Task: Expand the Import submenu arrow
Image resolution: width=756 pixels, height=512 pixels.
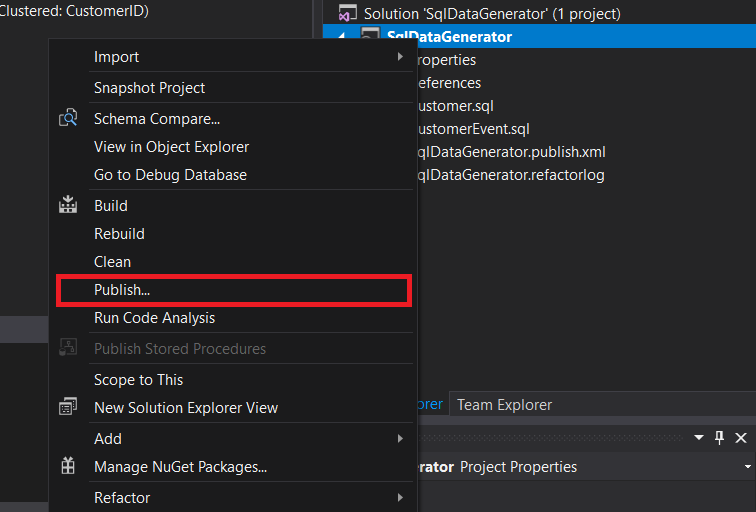Action: tap(400, 57)
